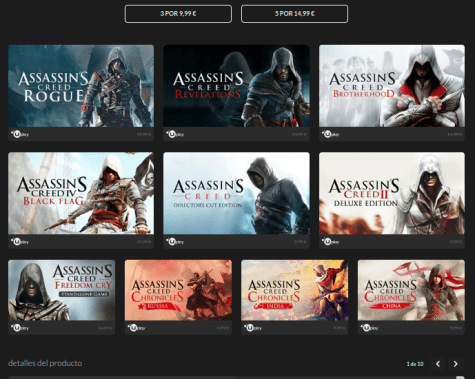475x379 pixels.
Task: Click the Uplay icon under Assassin's Creed Rogue
Action: click(20, 134)
